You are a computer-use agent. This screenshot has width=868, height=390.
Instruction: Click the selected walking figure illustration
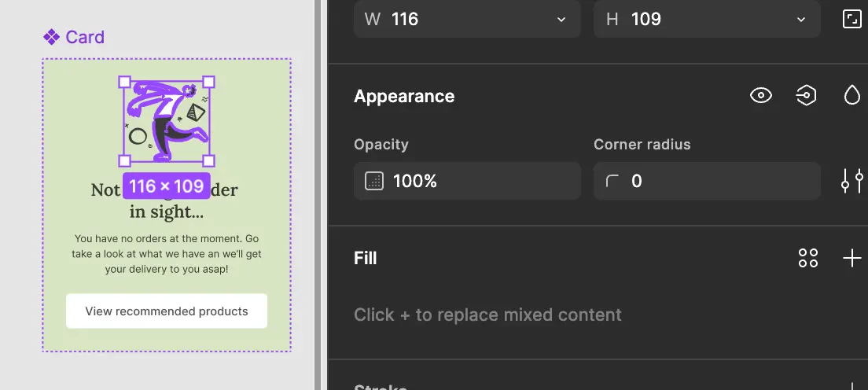[167, 121]
